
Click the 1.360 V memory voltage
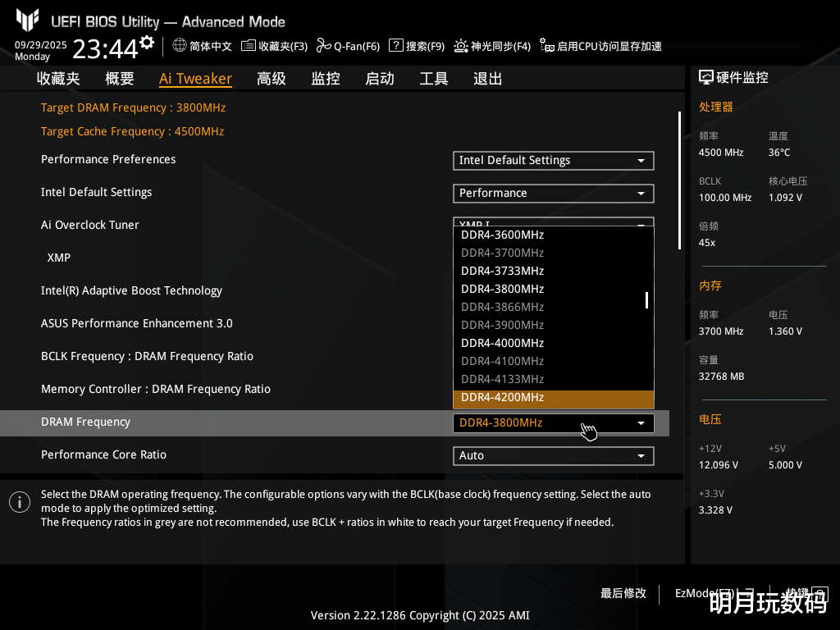click(x=785, y=331)
